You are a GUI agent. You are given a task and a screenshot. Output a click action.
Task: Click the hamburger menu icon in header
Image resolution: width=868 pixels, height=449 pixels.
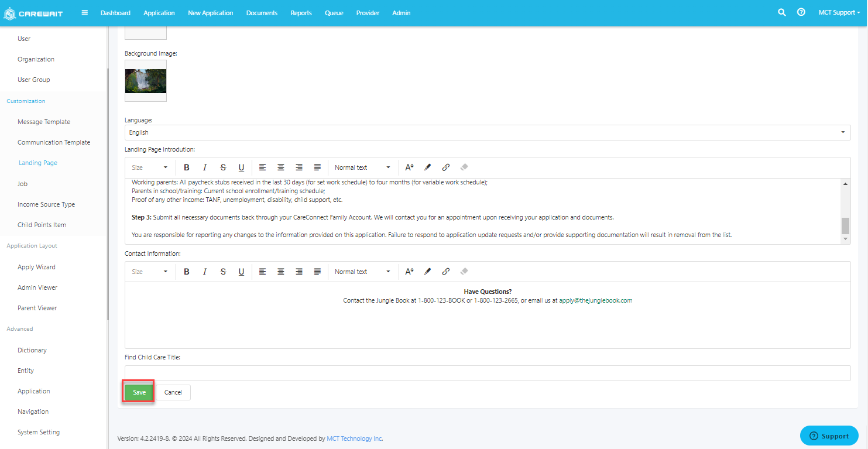85,12
